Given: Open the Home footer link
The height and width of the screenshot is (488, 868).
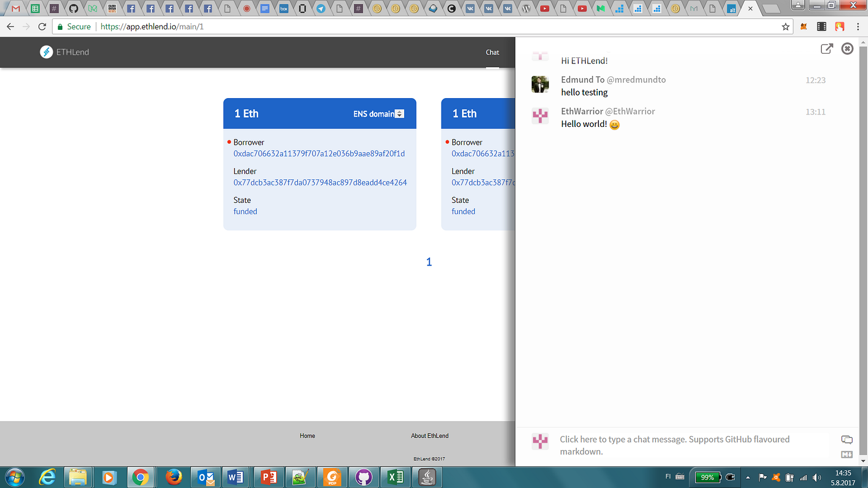Looking at the screenshot, I should click(x=308, y=436).
